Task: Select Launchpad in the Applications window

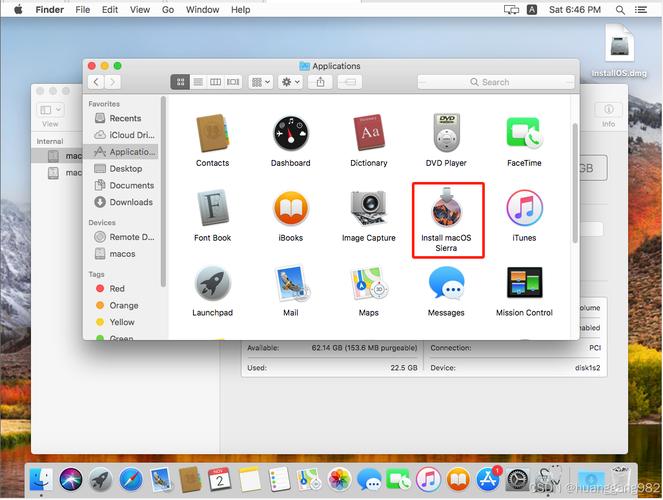Action: tap(212, 283)
